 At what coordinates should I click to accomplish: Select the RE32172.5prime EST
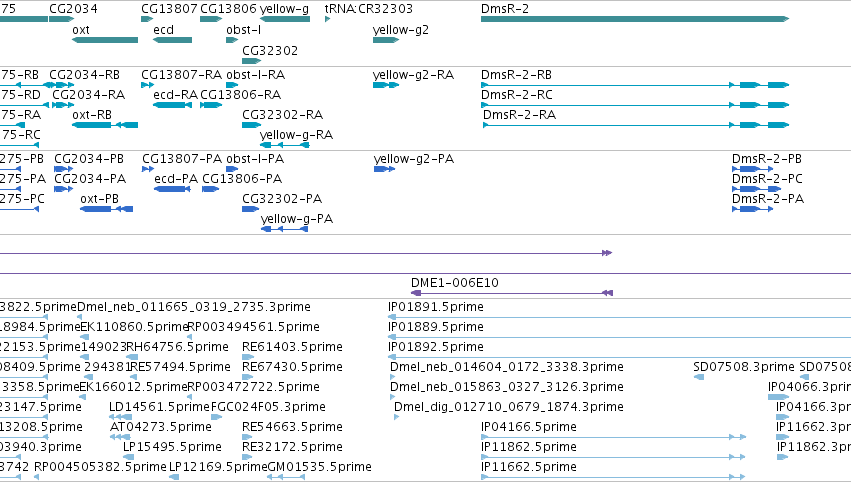[x=247, y=457]
